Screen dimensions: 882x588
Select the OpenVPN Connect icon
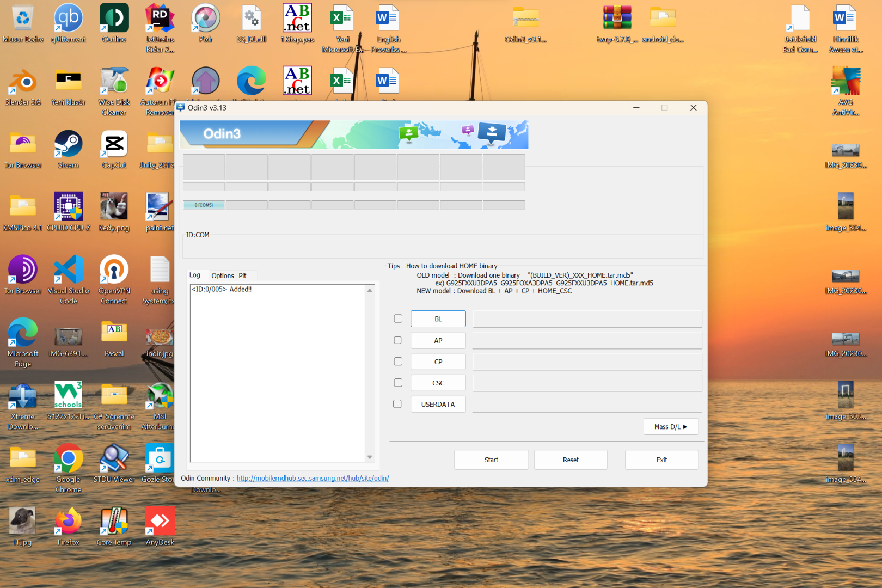click(x=114, y=280)
